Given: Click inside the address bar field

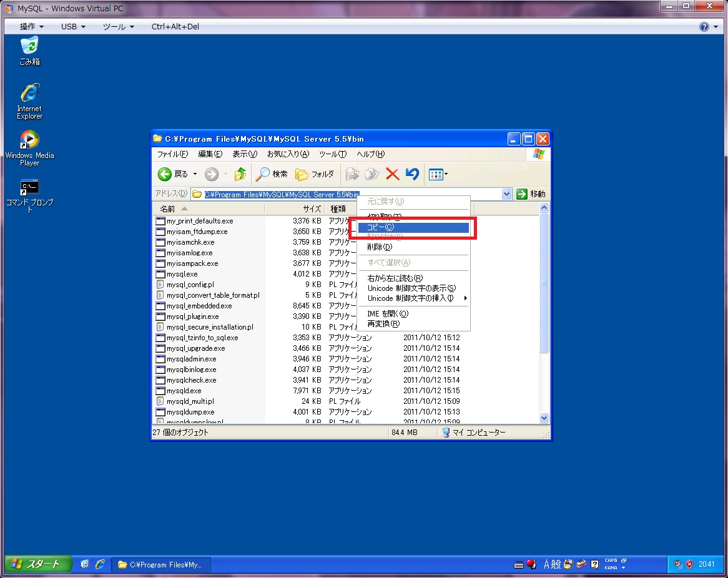Looking at the screenshot, I should (x=346, y=194).
